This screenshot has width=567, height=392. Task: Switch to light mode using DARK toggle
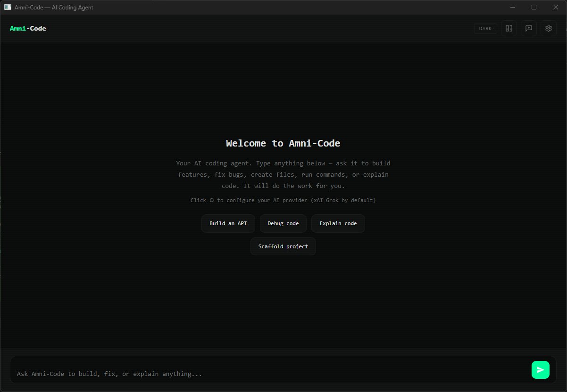pos(485,28)
